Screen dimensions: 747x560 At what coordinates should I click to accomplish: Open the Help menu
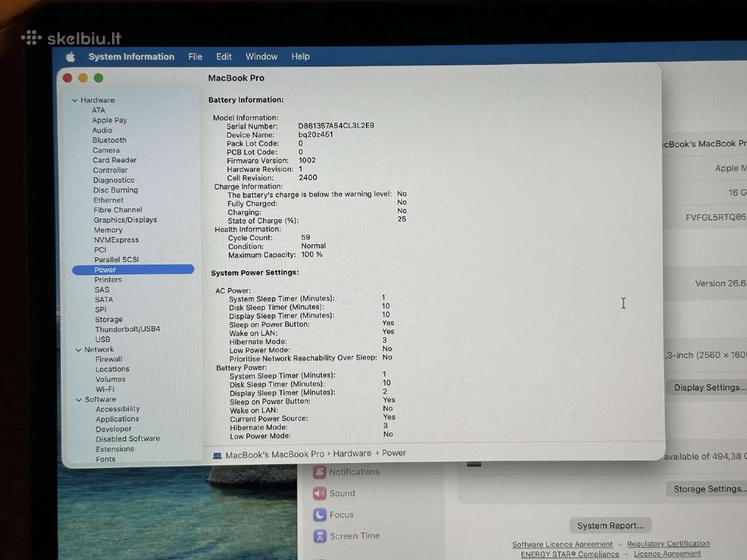301,57
